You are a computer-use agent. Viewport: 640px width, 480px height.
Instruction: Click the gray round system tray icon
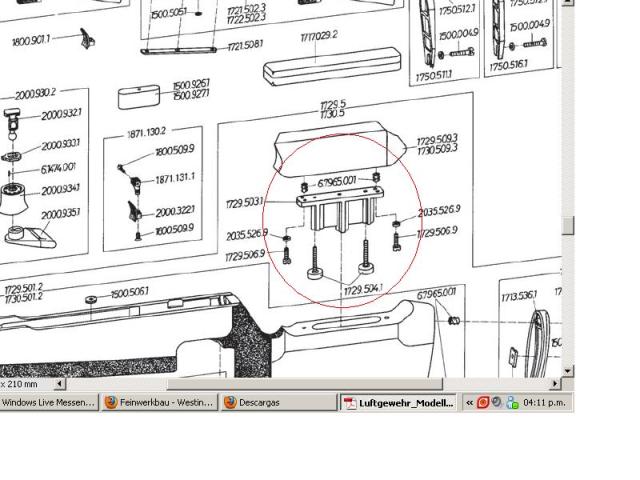point(497,403)
